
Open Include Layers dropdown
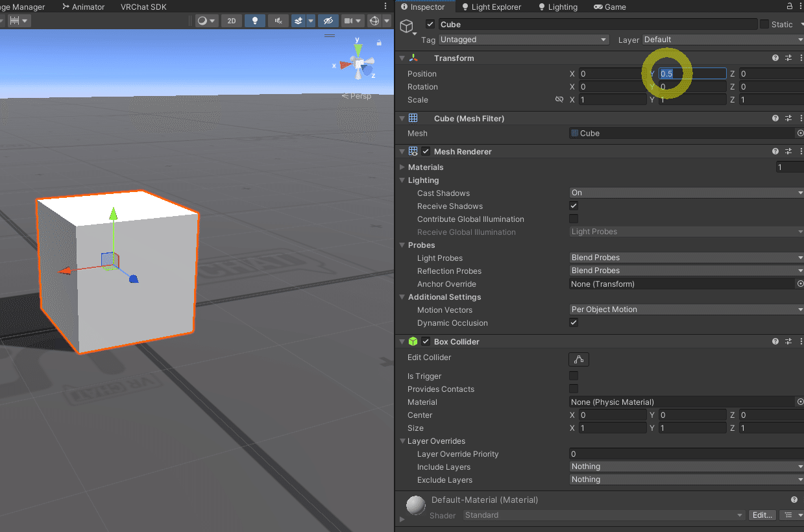coord(687,466)
